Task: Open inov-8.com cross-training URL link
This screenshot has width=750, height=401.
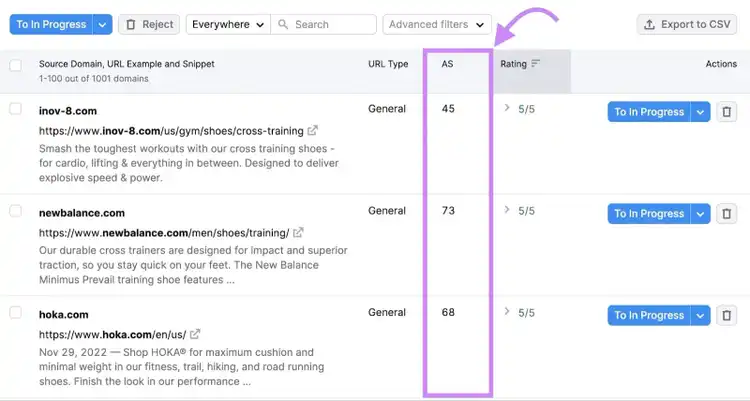Action: (171, 131)
